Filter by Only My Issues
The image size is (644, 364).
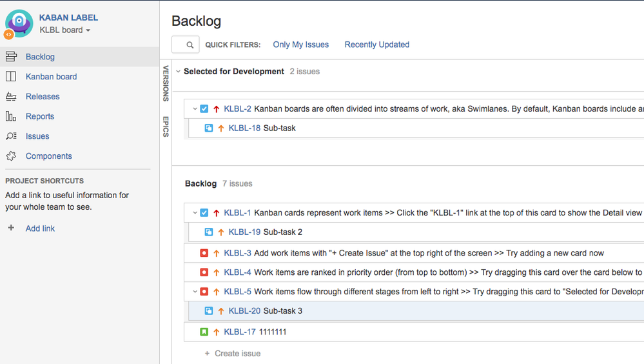300,45
